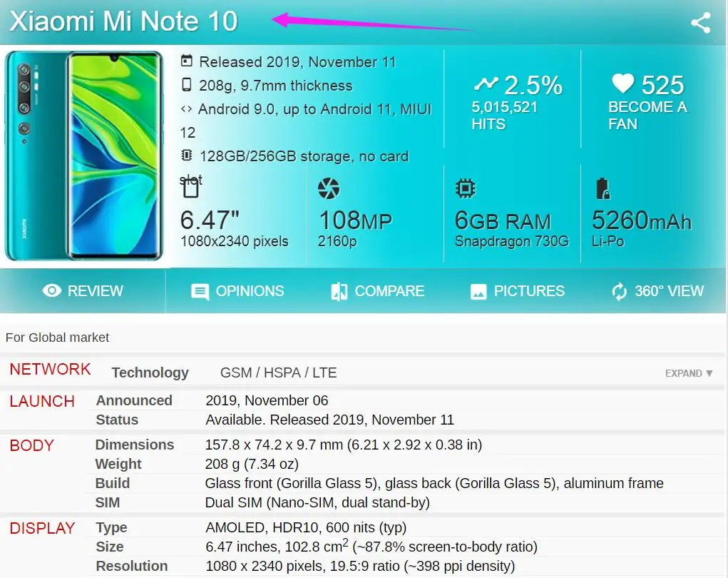This screenshot has height=578, width=728.
Task: Click the image icon next to PICTURES
Action: tap(478, 292)
